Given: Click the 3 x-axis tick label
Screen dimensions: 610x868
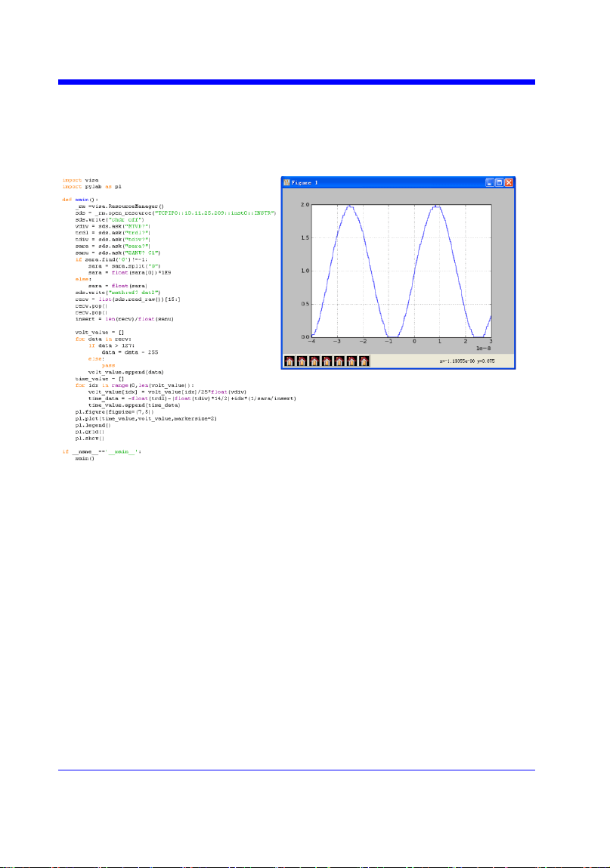Looking at the screenshot, I should (491, 342).
